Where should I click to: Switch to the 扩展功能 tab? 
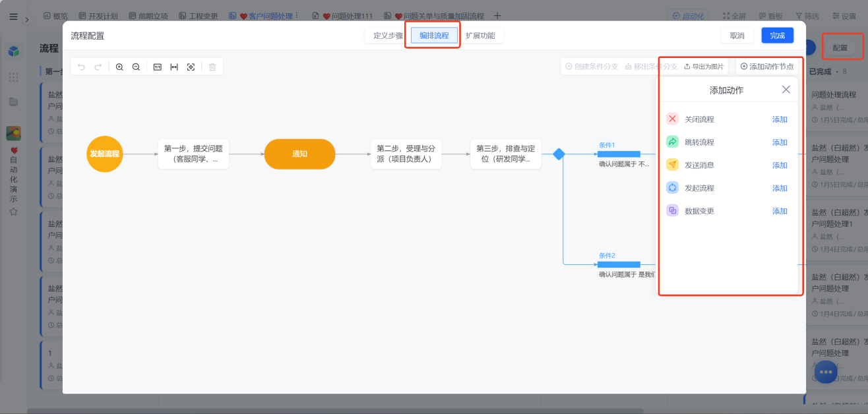pyautogui.click(x=480, y=36)
